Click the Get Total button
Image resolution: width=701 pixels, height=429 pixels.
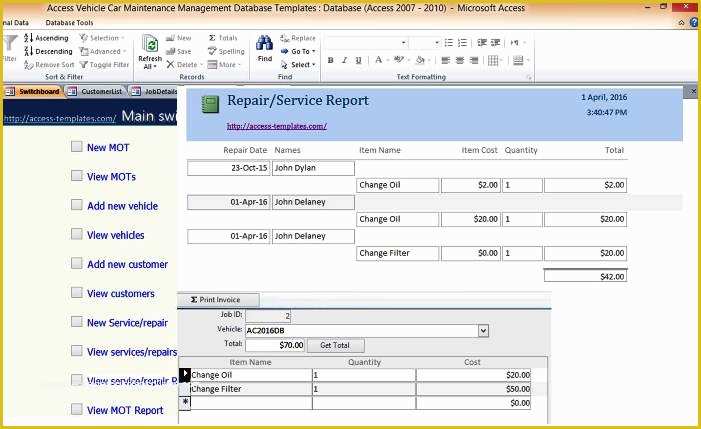point(335,345)
